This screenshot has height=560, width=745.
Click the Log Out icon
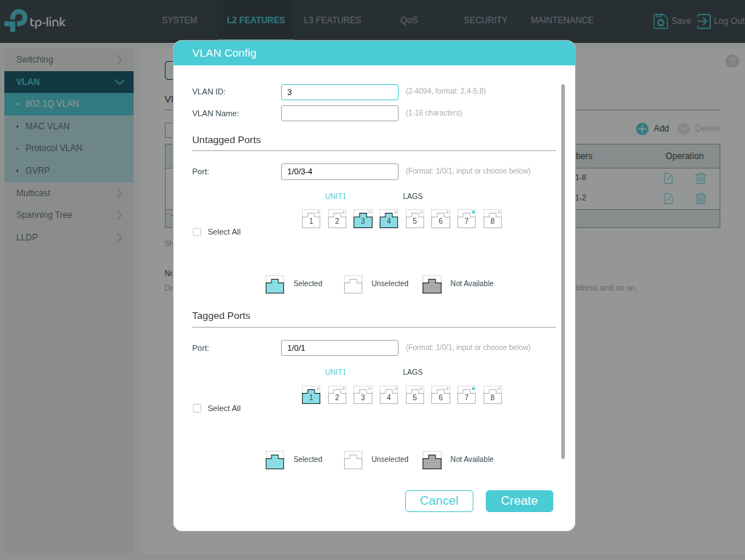[704, 21]
